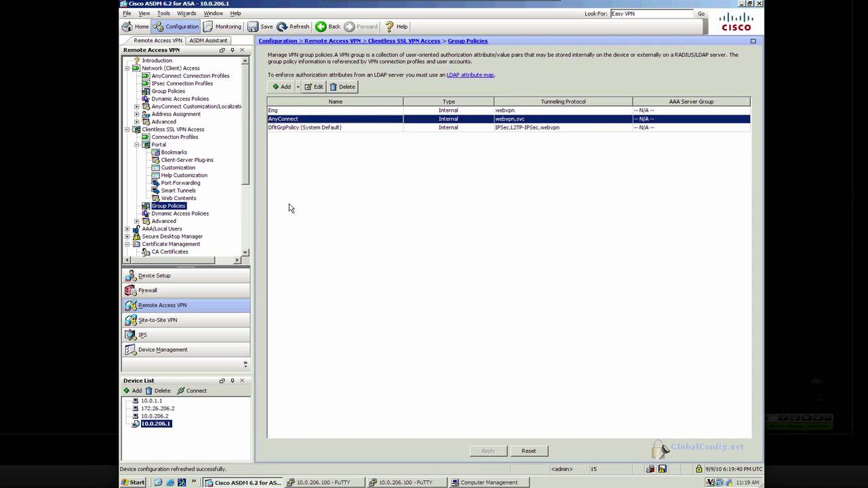Collapse the Clientless SSL VPN Access node
The width and height of the screenshot is (868, 488).
[x=127, y=129]
